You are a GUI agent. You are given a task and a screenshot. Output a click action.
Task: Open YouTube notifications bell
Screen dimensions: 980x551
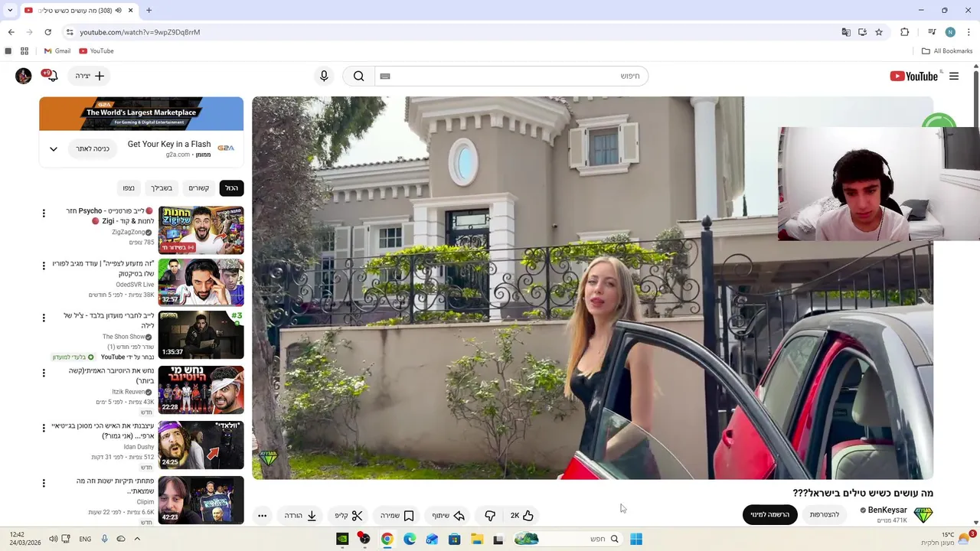point(52,76)
